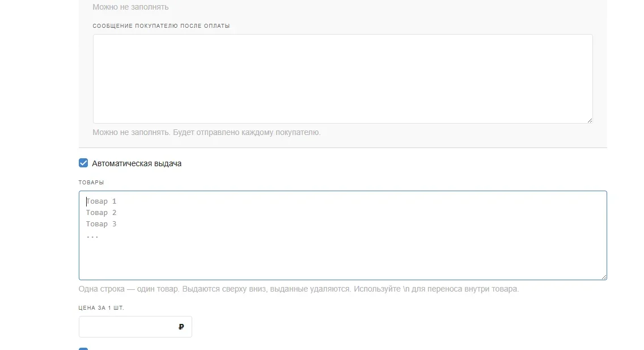Click hint about message sent to every buyer
The width and height of the screenshot is (644, 350).
point(206,132)
